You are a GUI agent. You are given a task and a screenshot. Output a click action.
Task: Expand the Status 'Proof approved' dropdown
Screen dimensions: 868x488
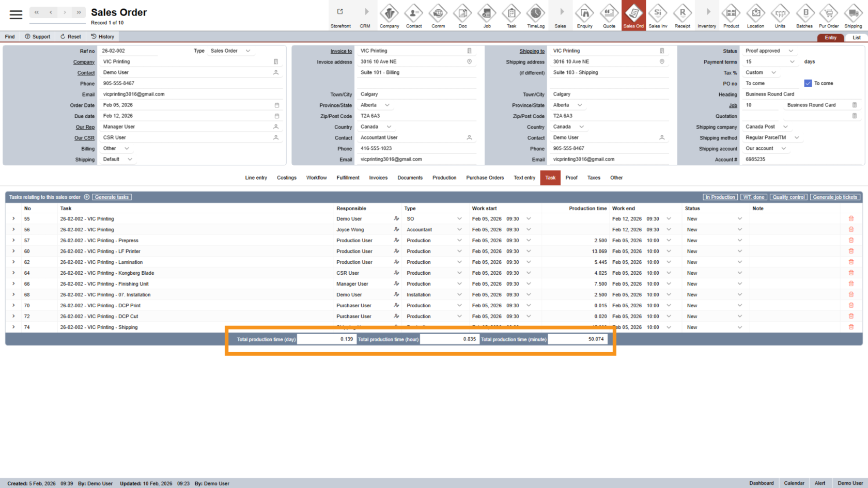tap(791, 51)
